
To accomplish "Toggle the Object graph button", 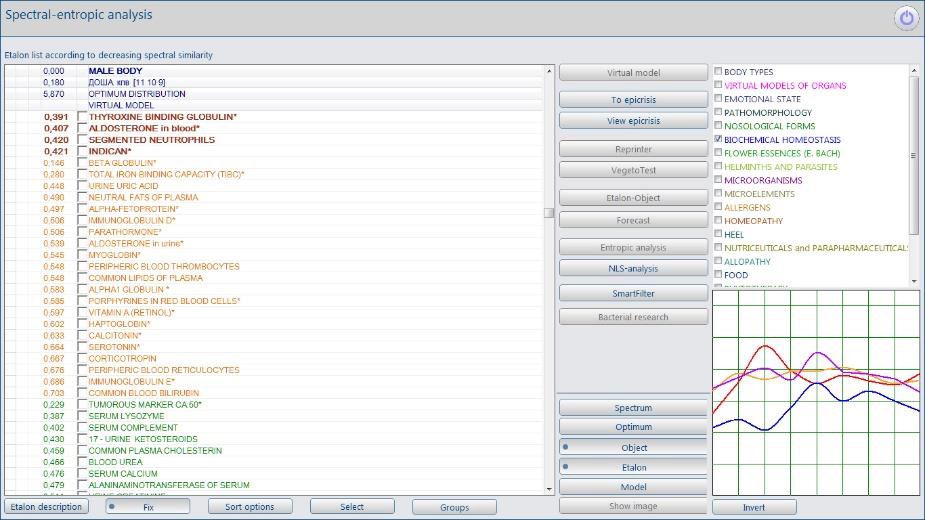I will [x=633, y=447].
